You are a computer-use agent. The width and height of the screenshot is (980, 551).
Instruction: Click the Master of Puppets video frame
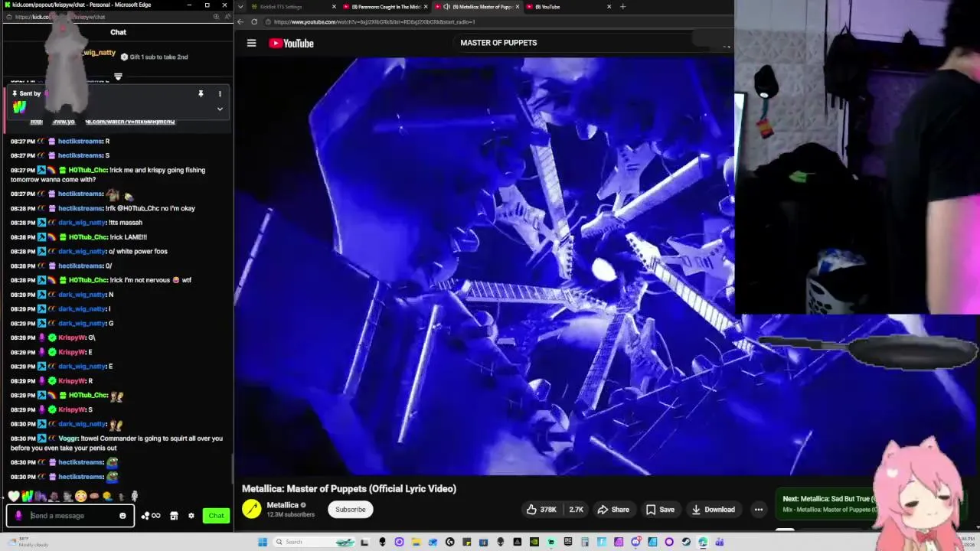click(x=484, y=266)
